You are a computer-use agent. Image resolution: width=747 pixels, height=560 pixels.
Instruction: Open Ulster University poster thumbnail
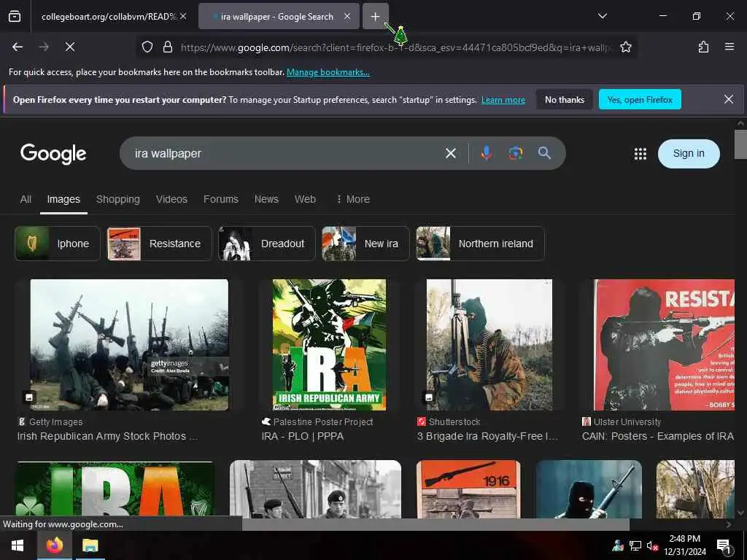coord(664,345)
